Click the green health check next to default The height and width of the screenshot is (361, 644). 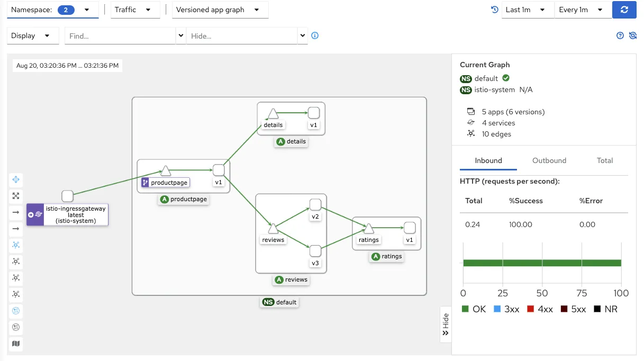[x=506, y=78]
